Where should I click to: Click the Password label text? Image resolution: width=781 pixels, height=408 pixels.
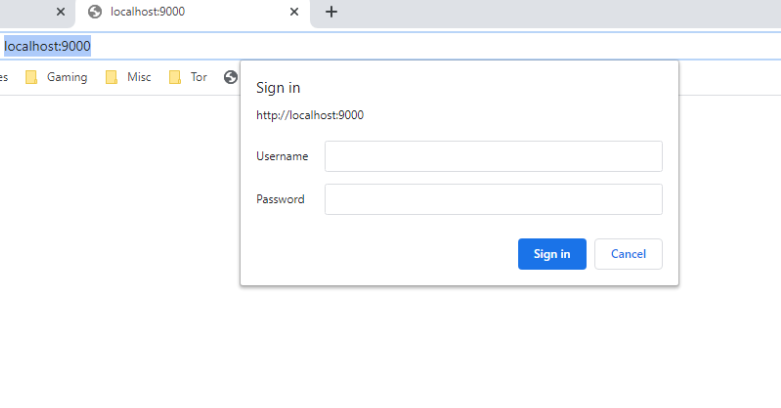click(x=280, y=199)
